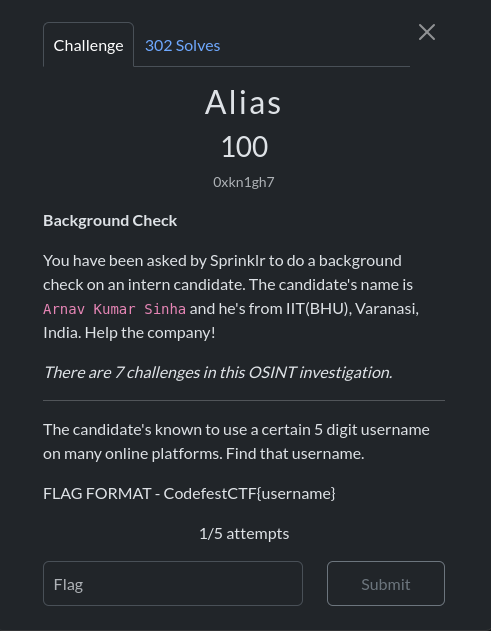Image resolution: width=491 pixels, height=631 pixels.
Task: Click the Alias challenge title
Action: point(243,103)
